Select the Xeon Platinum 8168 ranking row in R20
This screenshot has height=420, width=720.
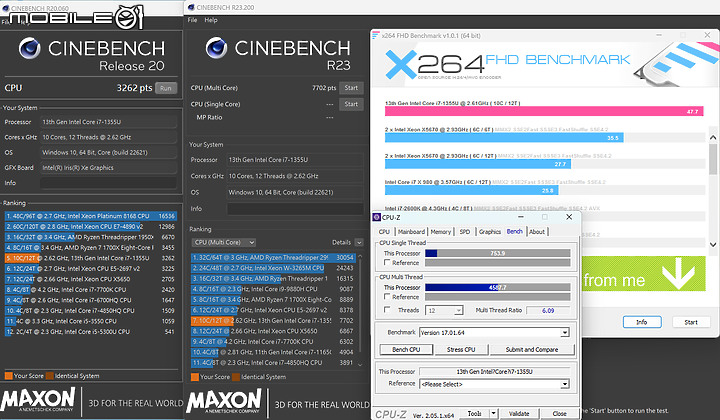pos(90,216)
